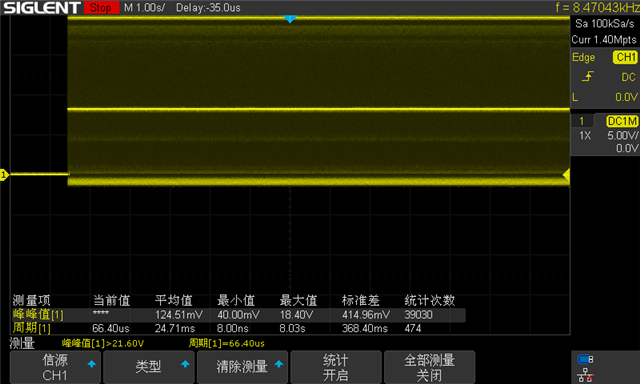Click the USB device status icon
This screenshot has height=384, width=640.
(x=585, y=360)
